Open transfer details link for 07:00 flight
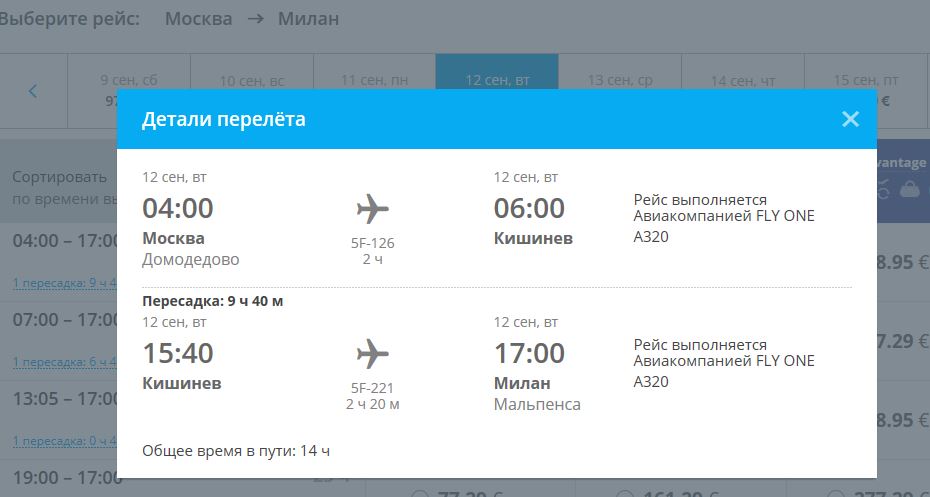 coord(65,362)
